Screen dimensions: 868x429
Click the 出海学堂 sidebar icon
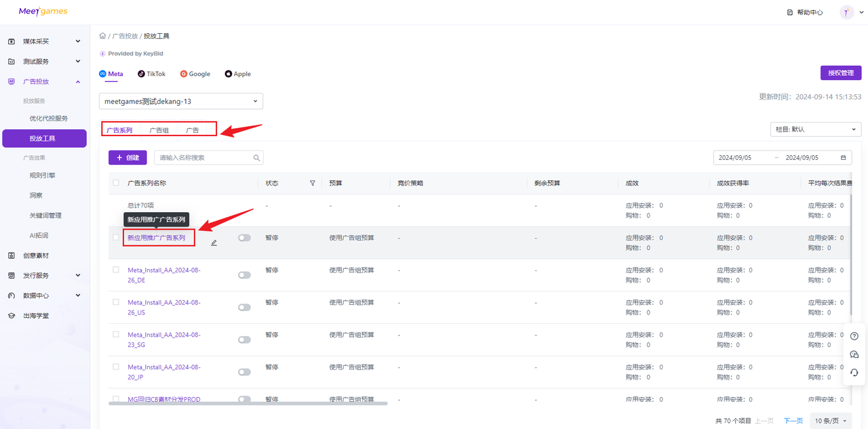(x=12, y=316)
